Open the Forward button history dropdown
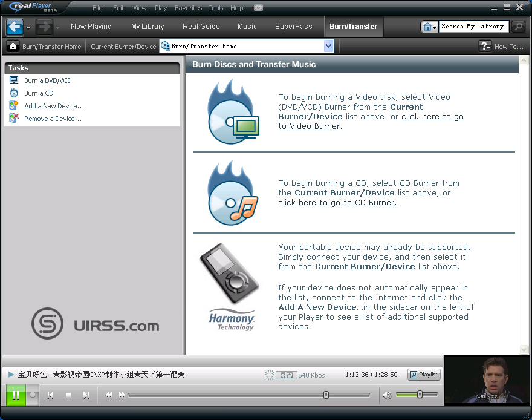Image resolution: width=532 pixels, height=420 pixels. 57,28
